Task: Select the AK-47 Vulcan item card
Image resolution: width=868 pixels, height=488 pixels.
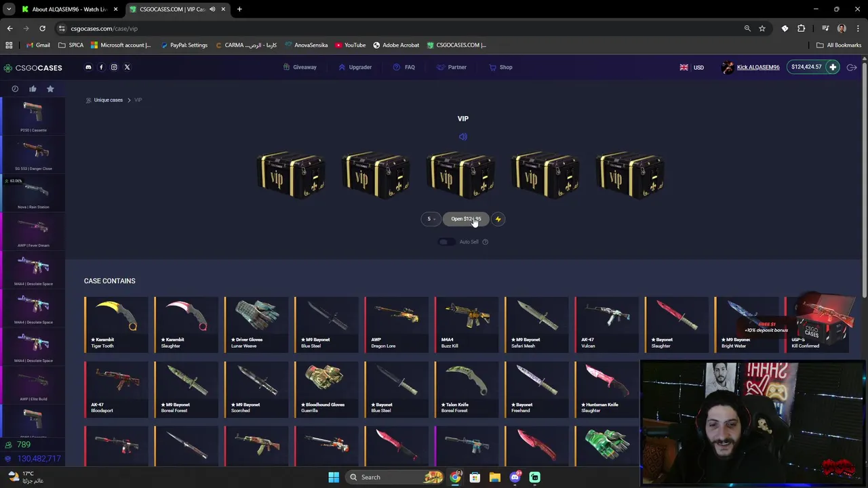Action: coord(607,325)
